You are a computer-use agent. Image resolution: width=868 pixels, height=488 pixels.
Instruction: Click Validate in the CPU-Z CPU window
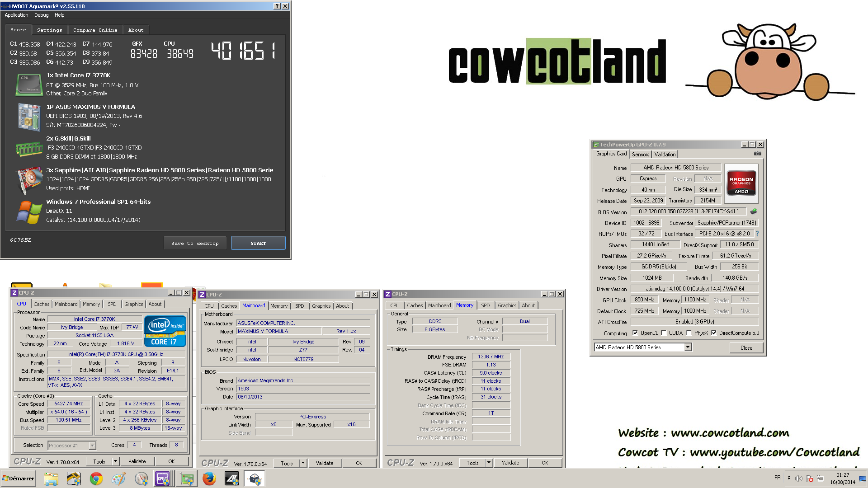(137, 461)
